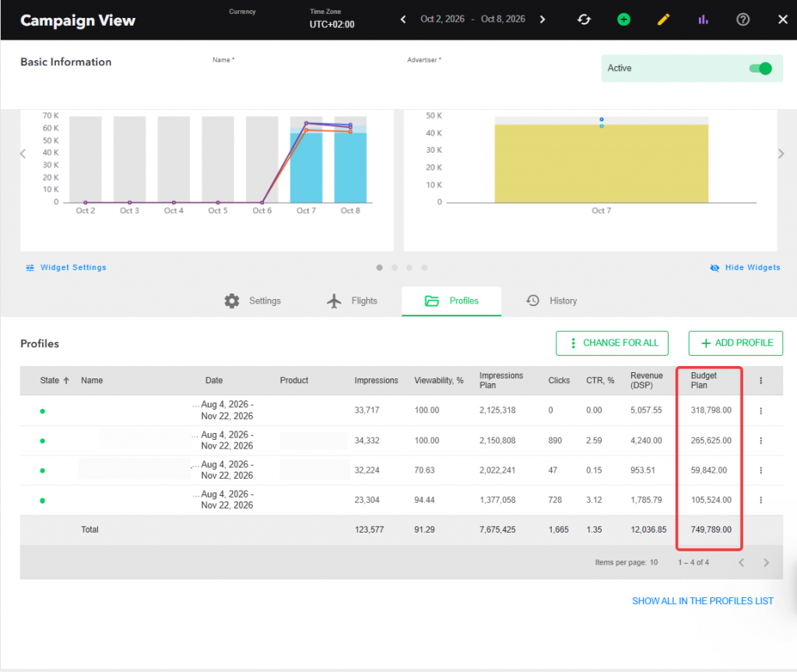Toggle the Active campaign switch
Screen dimensions: 797x672
760,69
